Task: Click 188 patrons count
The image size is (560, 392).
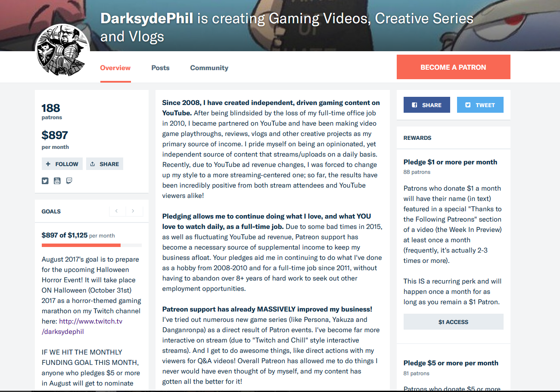Action: [x=51, y=111]
